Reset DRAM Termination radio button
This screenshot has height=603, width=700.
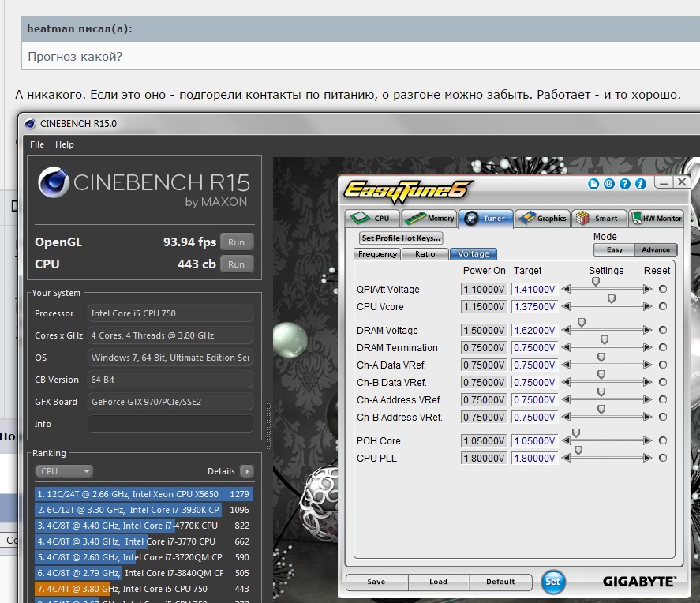click(663, 348)
